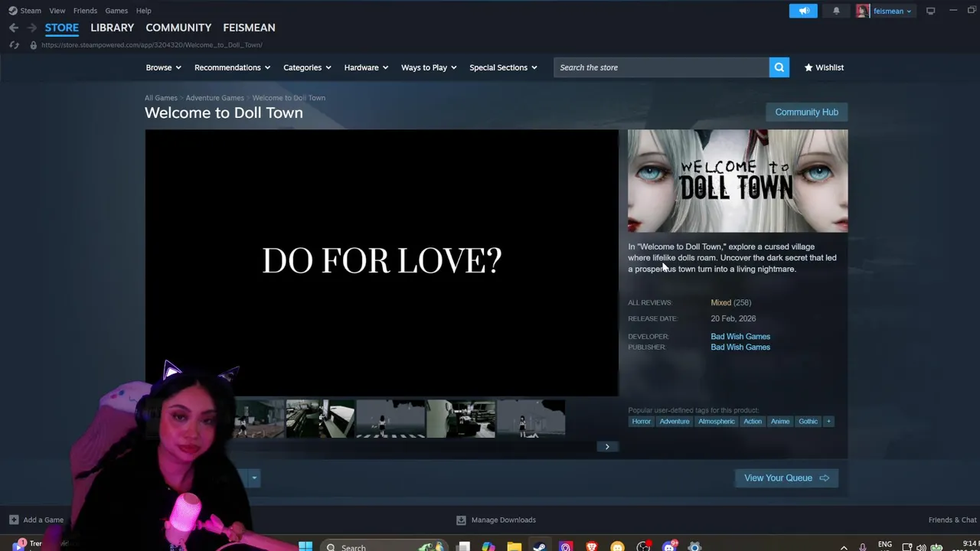The width and height of the screenshot is (980, 551).
Task: Expand the Ways to Play dropdown
Action: [429, 67]
